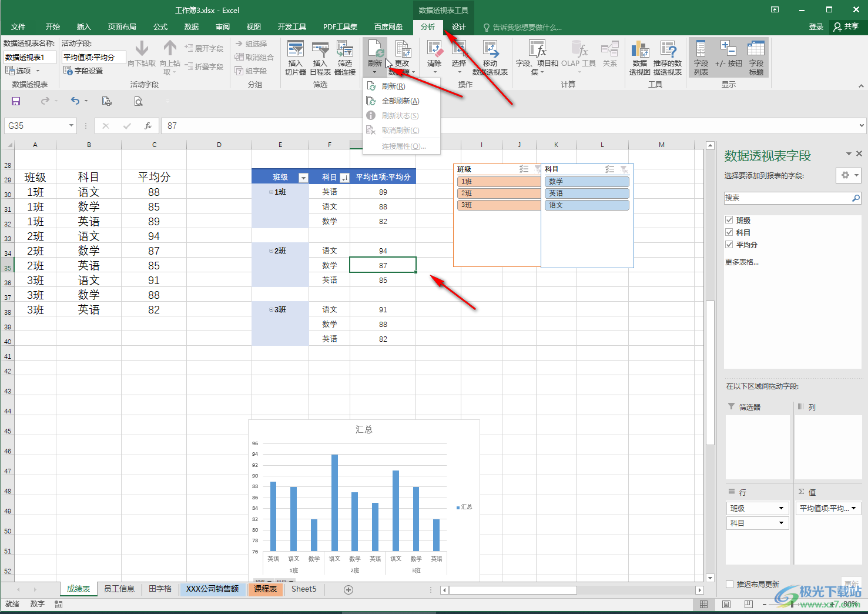Image resolution: width=868 pixels, height=614 pixels.
Task: Click the Insert Timeline icon
Action: coord(320,58)
